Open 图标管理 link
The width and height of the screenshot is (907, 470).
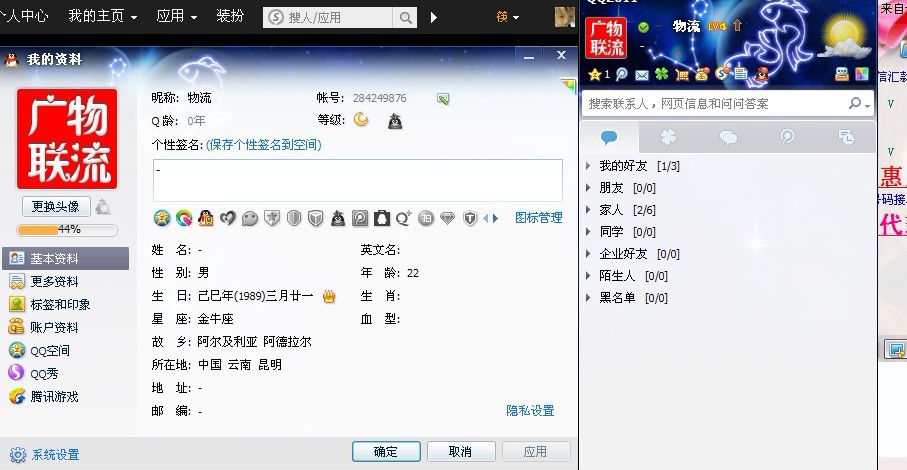tap(539, 218)
